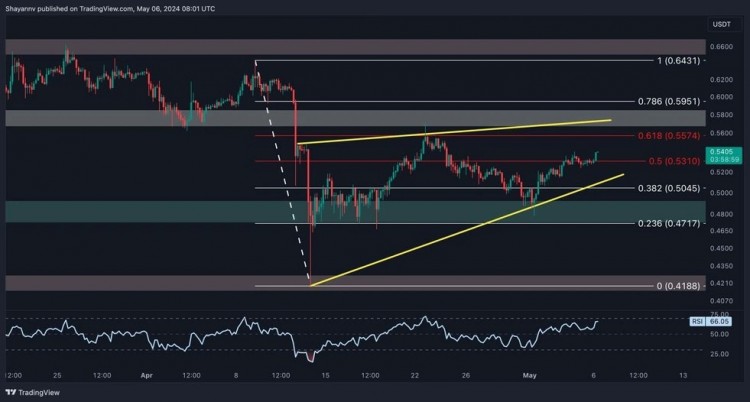This screenshot has height=402, width=750.
Task: Click the Apr label on the time axis
Action: tap(146, 376)
